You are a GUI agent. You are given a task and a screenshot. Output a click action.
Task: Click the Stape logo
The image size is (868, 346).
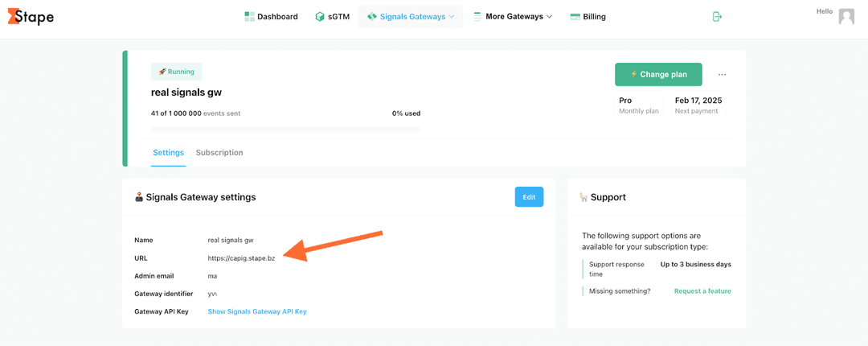point(31,17)
